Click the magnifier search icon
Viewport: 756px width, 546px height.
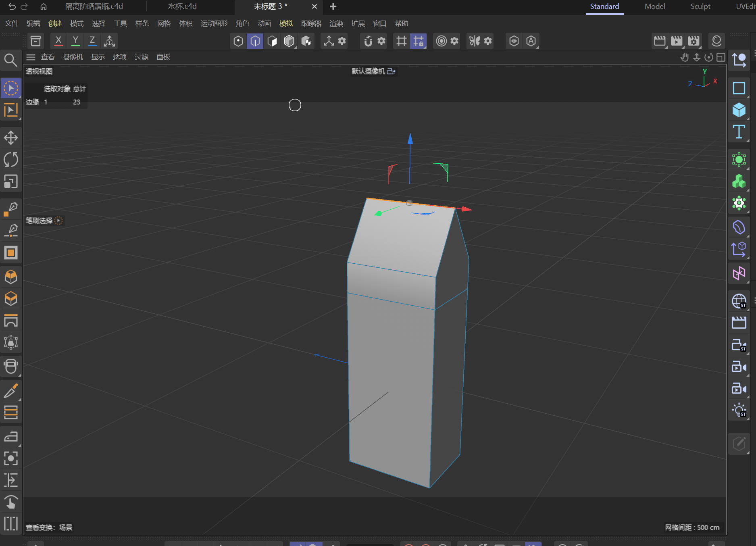tap(10, 60)
